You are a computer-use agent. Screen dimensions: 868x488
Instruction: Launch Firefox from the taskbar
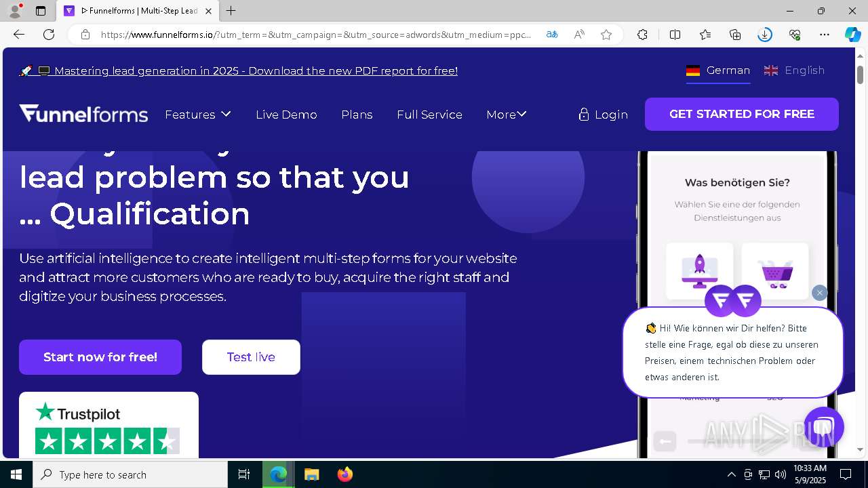(345, 474)
